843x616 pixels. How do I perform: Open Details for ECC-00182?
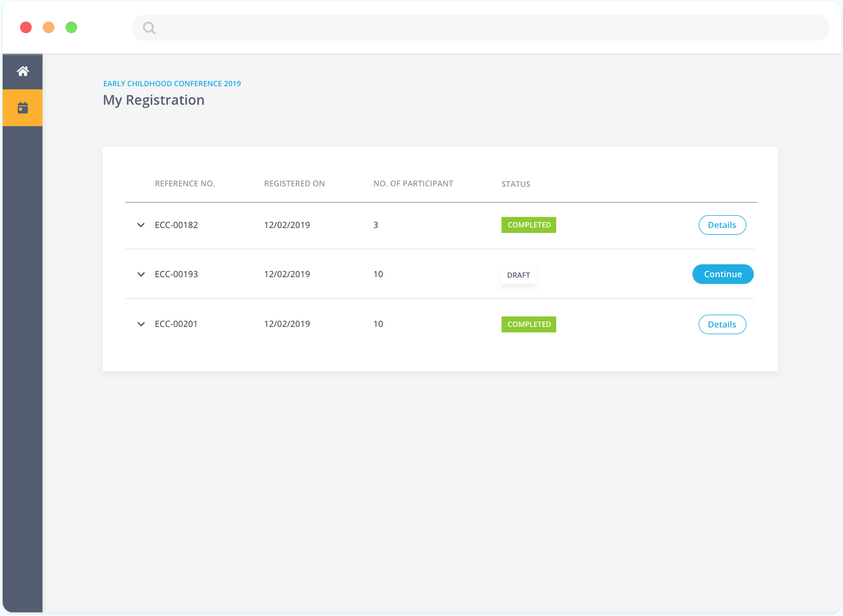722,225
